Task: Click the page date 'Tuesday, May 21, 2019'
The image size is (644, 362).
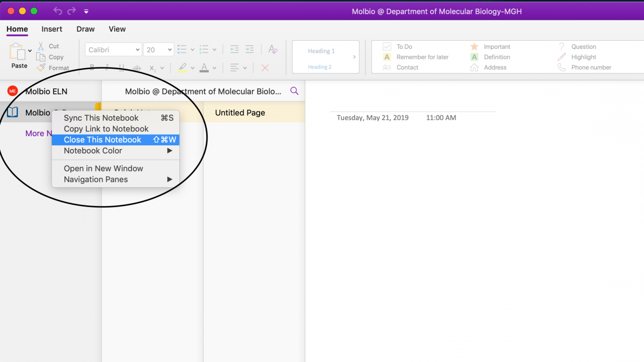Action: [372, 117]
